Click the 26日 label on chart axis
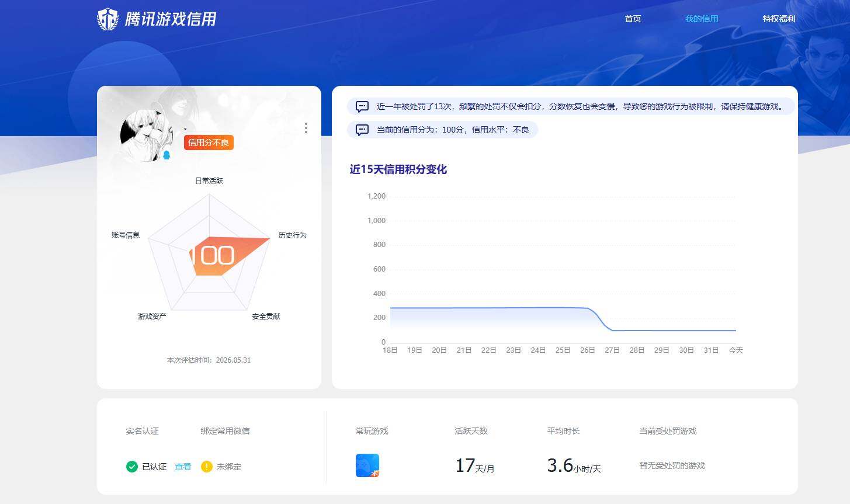Viewport: 850px width, 504px height. coord(587,350)
